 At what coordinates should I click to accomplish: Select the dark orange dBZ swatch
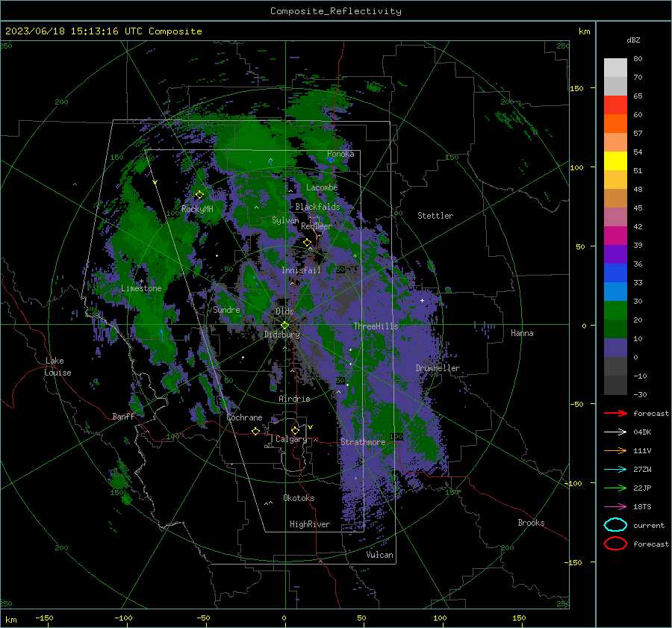click(x=615, y=123)
